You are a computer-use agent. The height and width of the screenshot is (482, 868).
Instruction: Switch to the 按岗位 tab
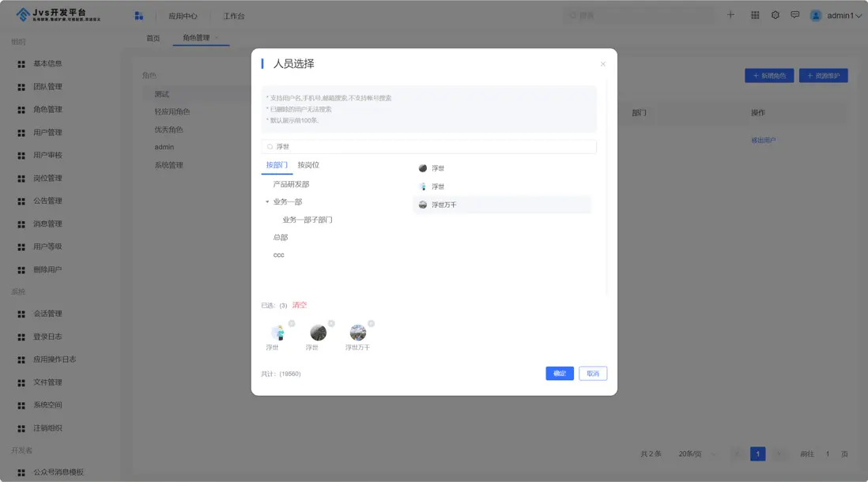tap(309, 164)
